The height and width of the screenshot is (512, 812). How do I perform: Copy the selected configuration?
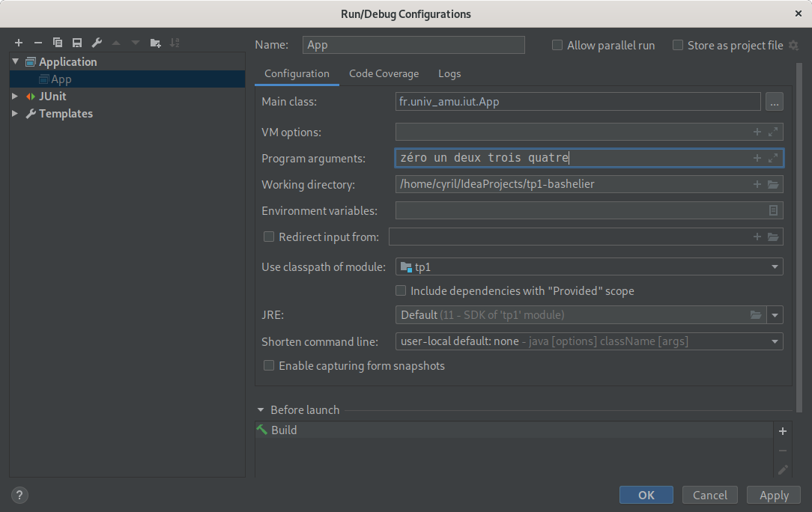point(58,43)
